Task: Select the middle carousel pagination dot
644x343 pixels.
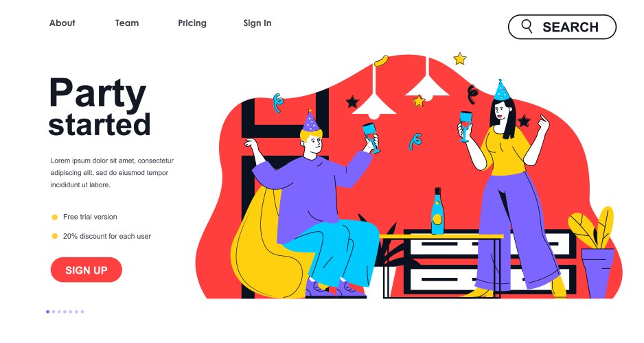Action: [x=65, y=312]
